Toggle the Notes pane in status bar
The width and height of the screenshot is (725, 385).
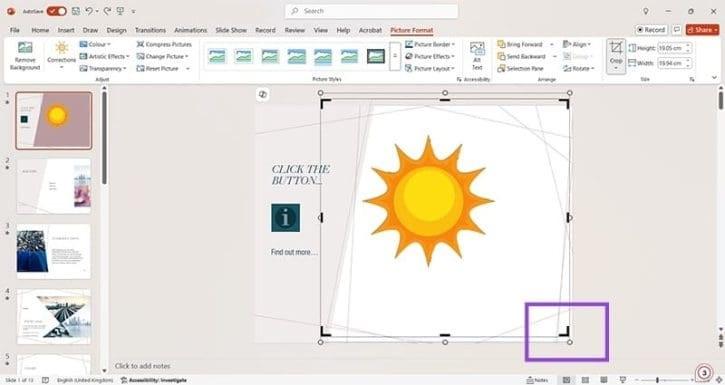coord(537,380)
